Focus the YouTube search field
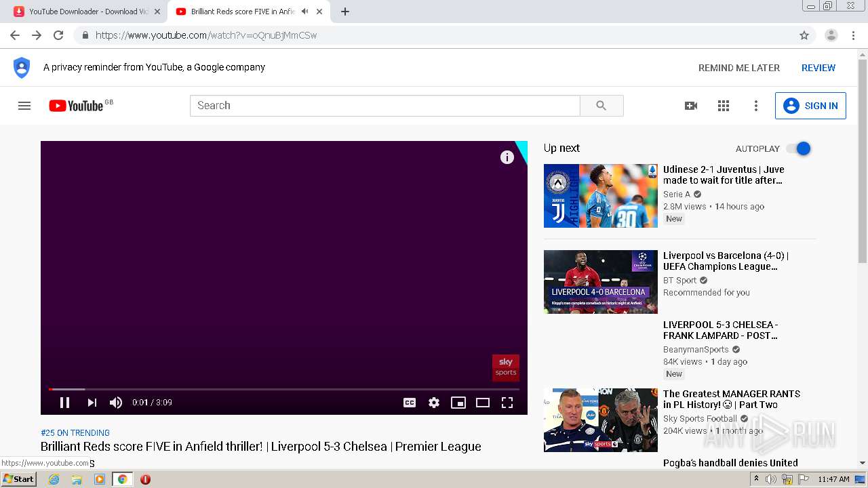Viewport: 868px width, 488px height. point(385,106)
